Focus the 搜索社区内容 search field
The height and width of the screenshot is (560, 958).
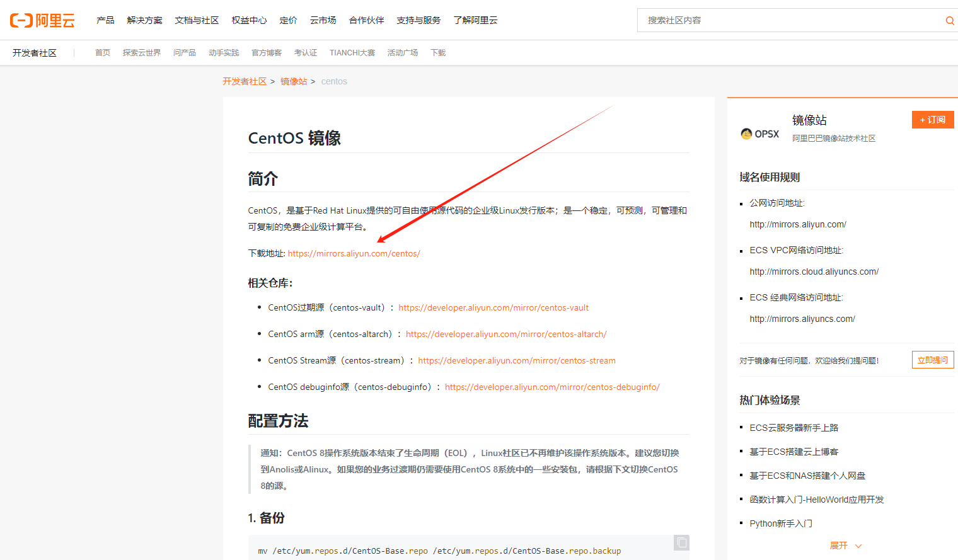[x=791, y=20]
